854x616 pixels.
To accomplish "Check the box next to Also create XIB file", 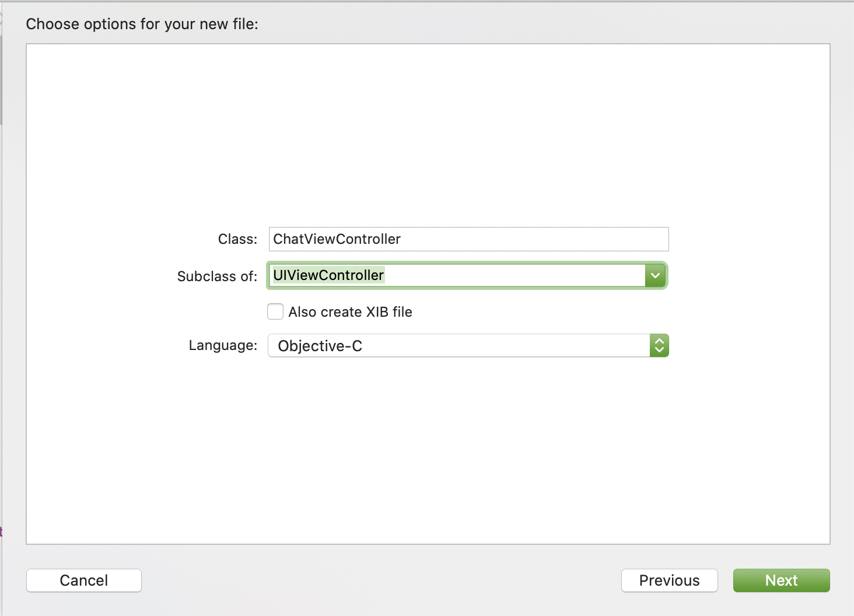I will pos(275,311).
